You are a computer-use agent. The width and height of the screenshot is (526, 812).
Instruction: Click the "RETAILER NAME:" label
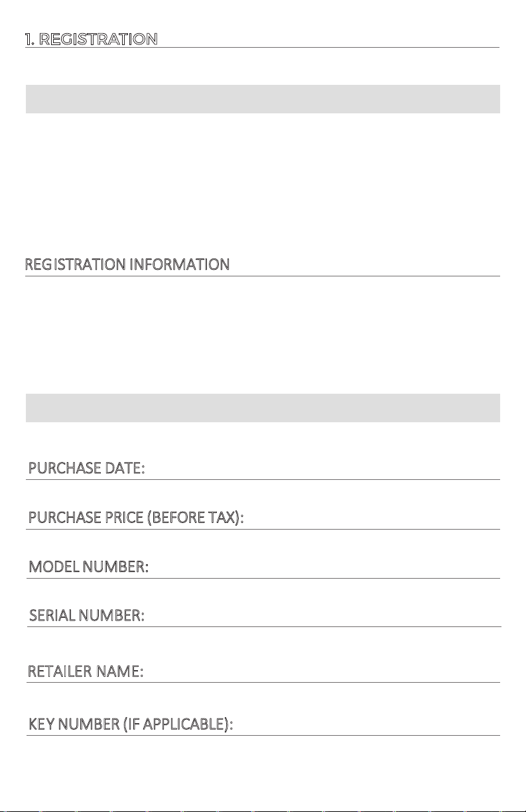pos(85,671)
